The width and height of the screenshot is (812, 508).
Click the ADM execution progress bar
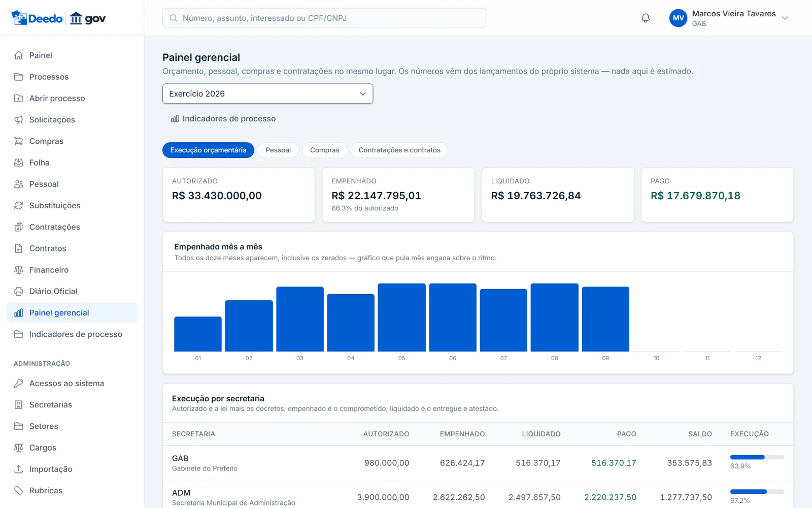click(757, 492)
